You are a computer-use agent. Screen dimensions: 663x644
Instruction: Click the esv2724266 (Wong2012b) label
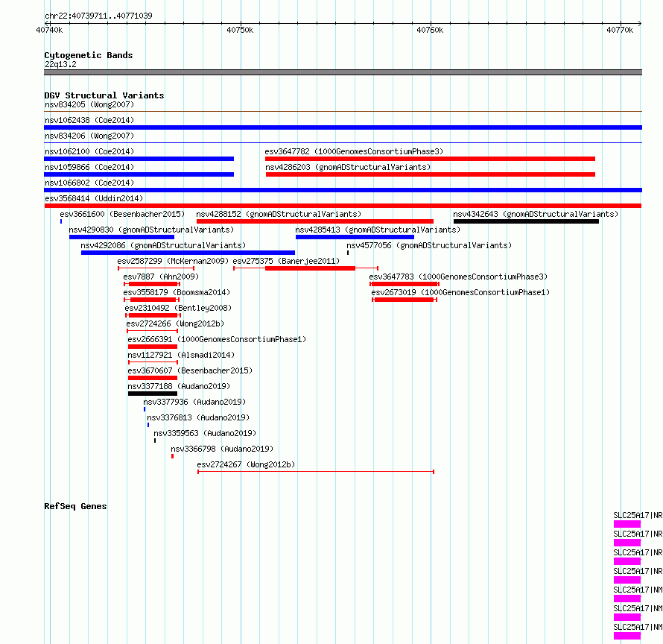[175, 323]
